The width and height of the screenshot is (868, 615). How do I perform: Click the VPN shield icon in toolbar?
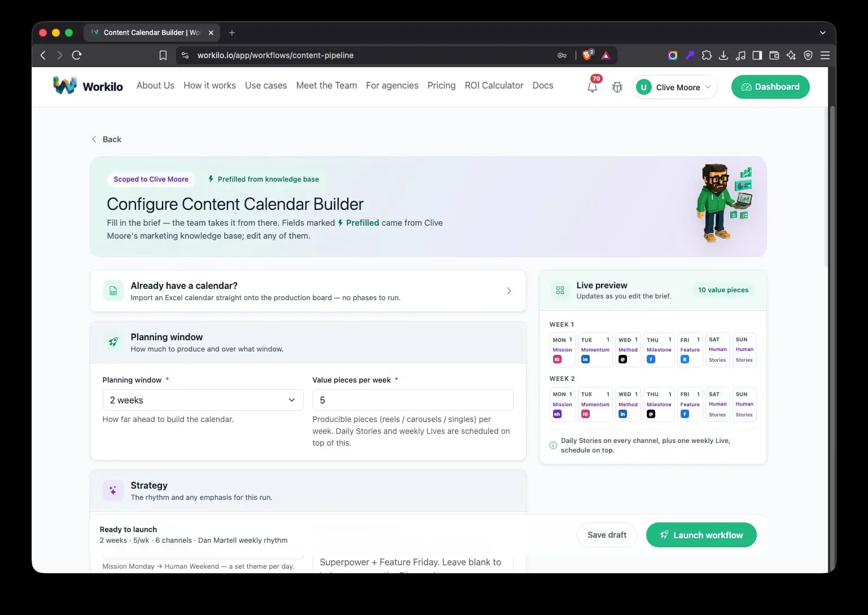[x=808, y=55]
